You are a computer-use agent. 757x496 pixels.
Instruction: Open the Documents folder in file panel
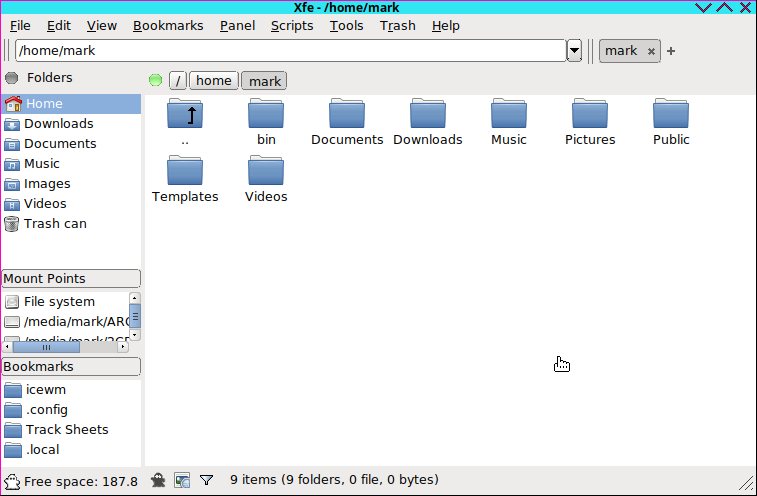(x=347, y=114)
